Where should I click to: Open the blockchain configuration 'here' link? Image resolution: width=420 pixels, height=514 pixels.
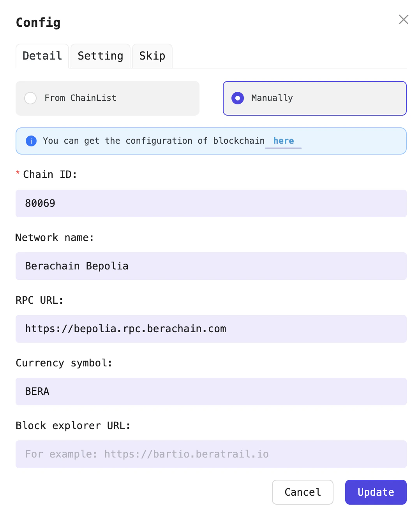click(x=283, y=141)
